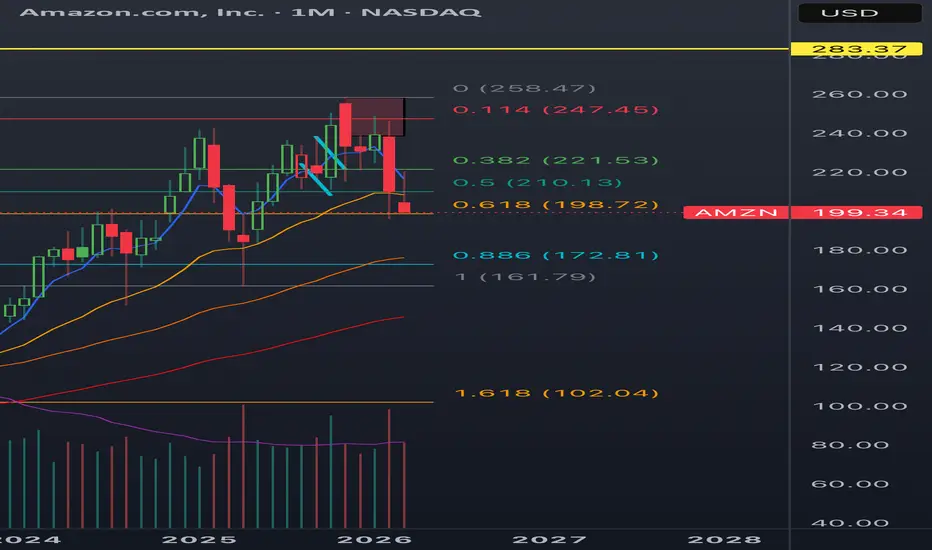Click the 220.00 price axis label

pyautogui.click(x=859, y=172)
